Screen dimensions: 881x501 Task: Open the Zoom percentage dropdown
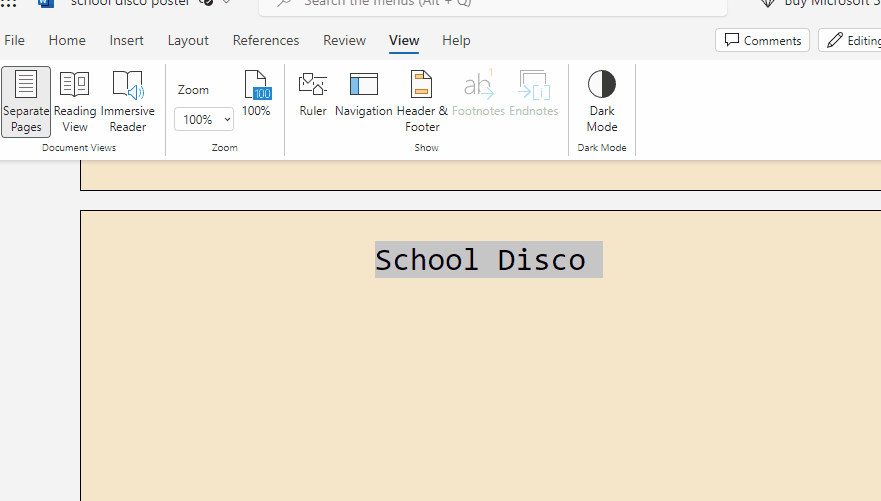click(x=204, y=120)
